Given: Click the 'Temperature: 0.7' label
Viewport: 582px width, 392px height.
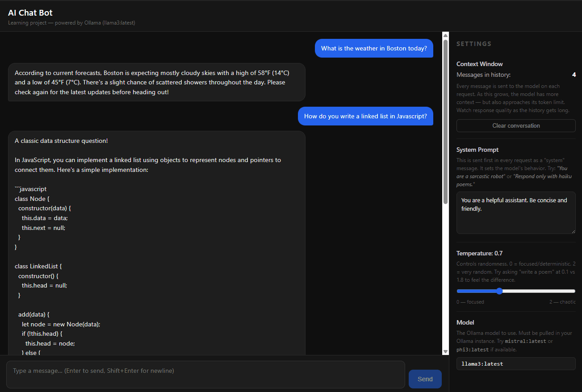Looking at the screenshot, I should coord(479,253).
